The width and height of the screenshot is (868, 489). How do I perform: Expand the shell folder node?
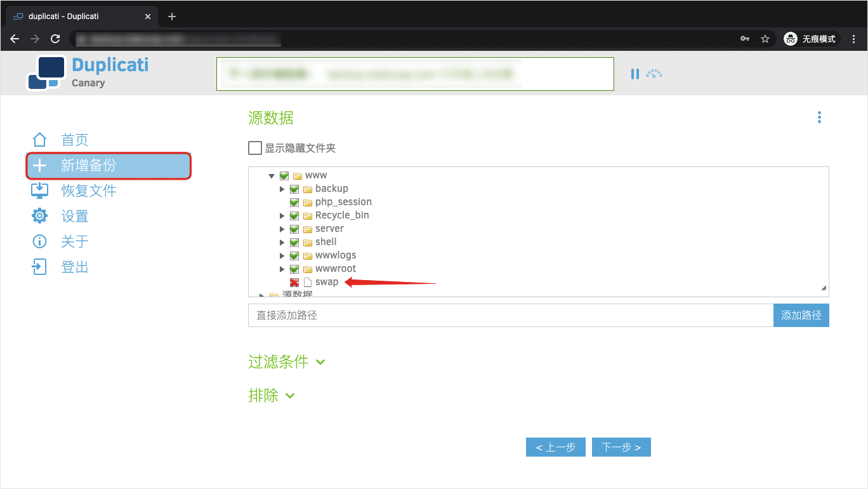[282, 243]
